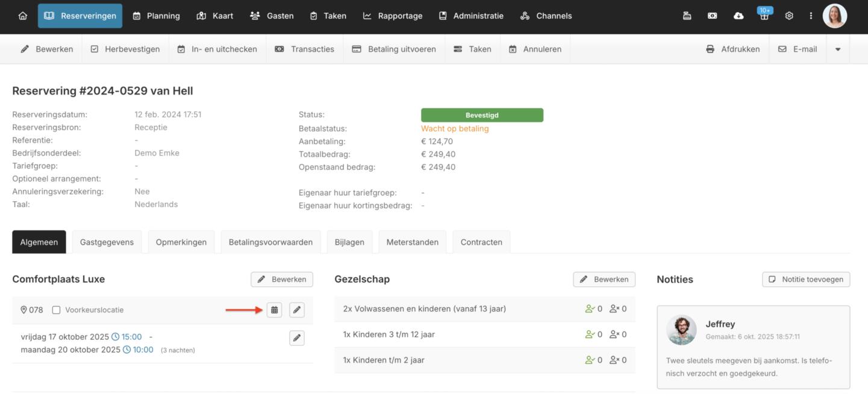
Task: Open the Betalingsvoorwaarden tab
Action: point(270,242)
